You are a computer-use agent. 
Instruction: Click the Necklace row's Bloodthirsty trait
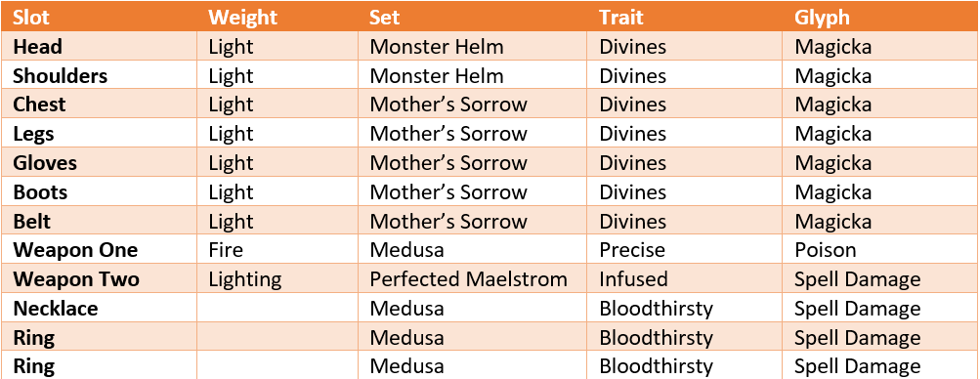pyautogui.click(x=656, y=309)
